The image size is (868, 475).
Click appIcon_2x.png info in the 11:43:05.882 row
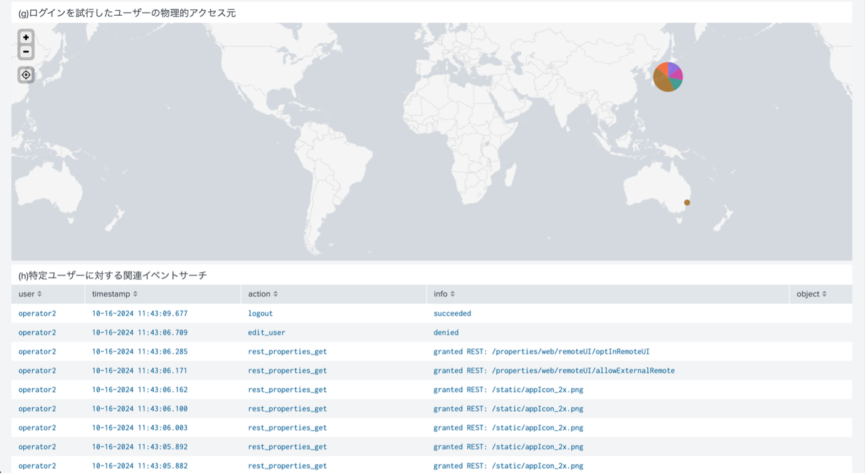(509, 466)
